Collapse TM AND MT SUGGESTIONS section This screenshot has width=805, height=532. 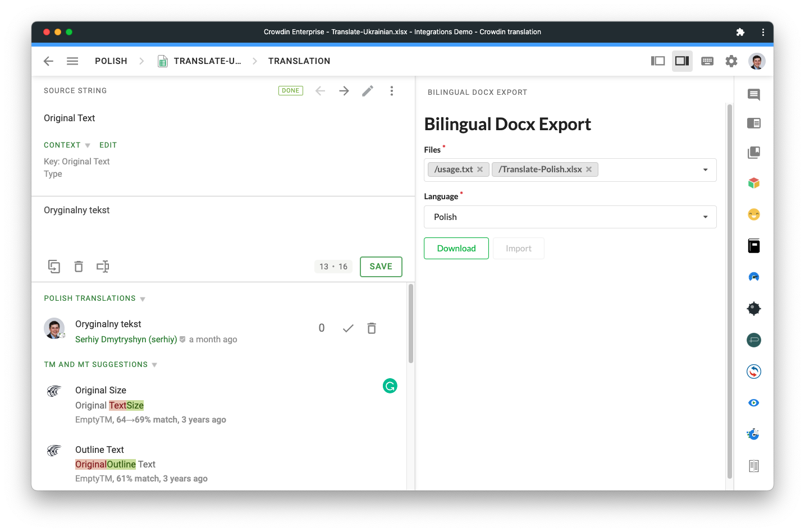[x=100, y=365]
